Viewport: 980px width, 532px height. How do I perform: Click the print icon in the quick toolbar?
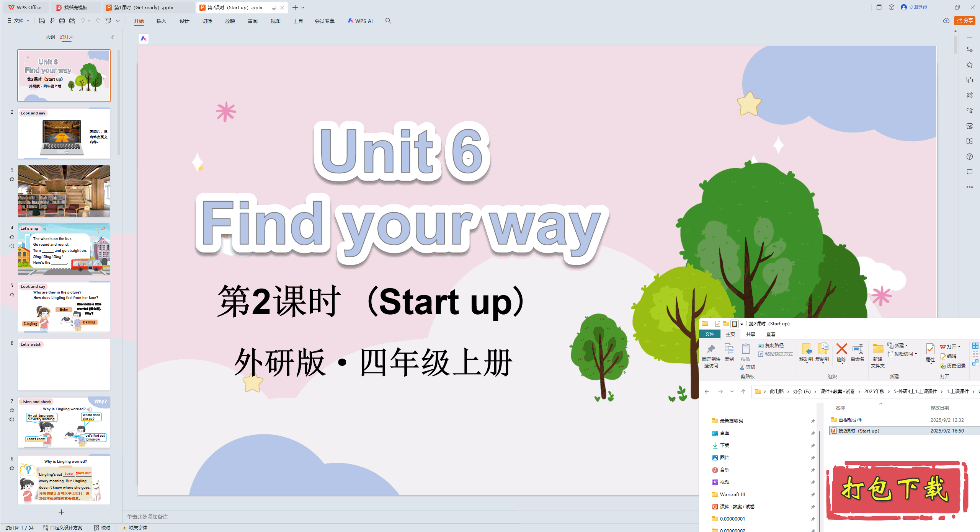[62, 21]
